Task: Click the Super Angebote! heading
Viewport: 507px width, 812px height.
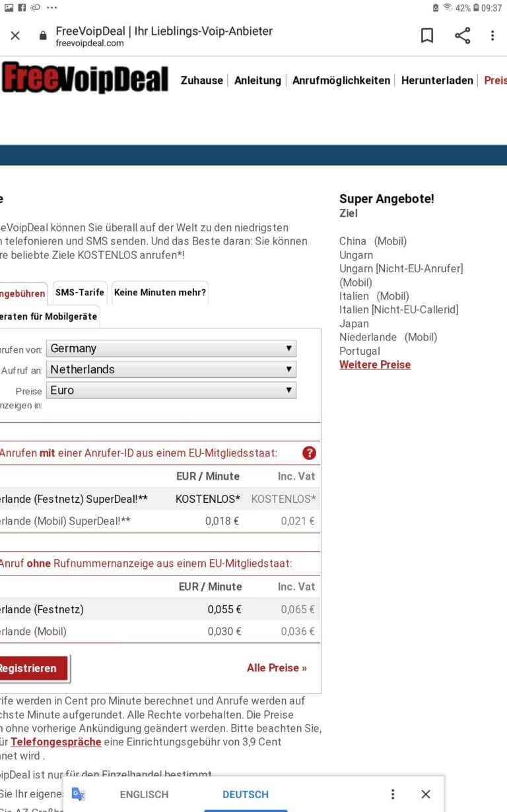Action: (x=387, y=199)
